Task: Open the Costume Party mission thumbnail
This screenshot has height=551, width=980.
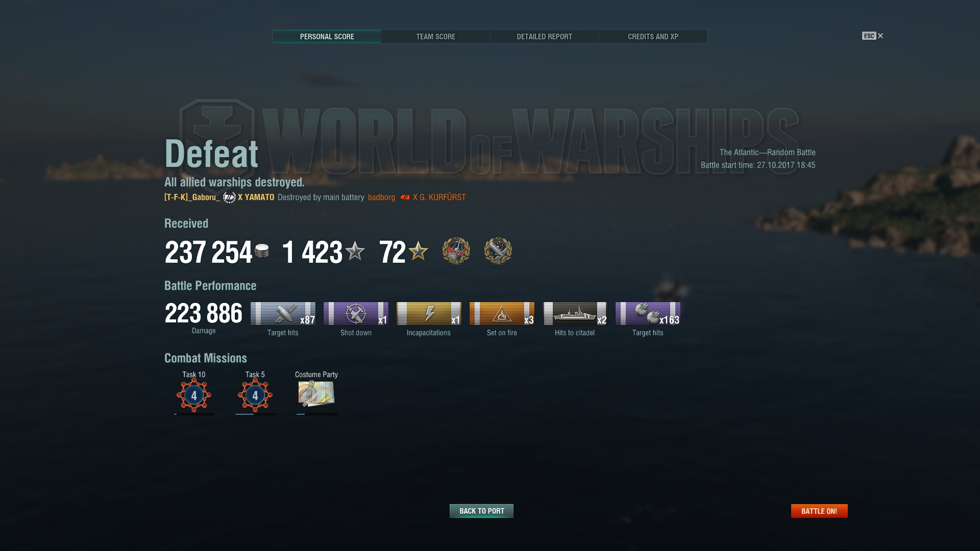Action: click(316, 393)
